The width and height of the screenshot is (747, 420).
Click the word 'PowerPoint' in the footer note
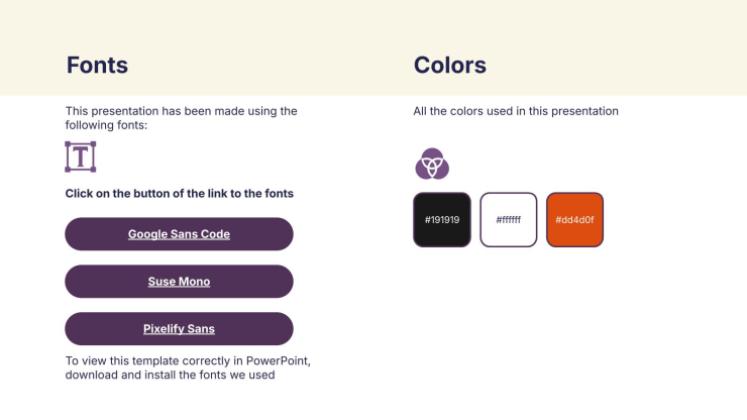click(291, 361)
